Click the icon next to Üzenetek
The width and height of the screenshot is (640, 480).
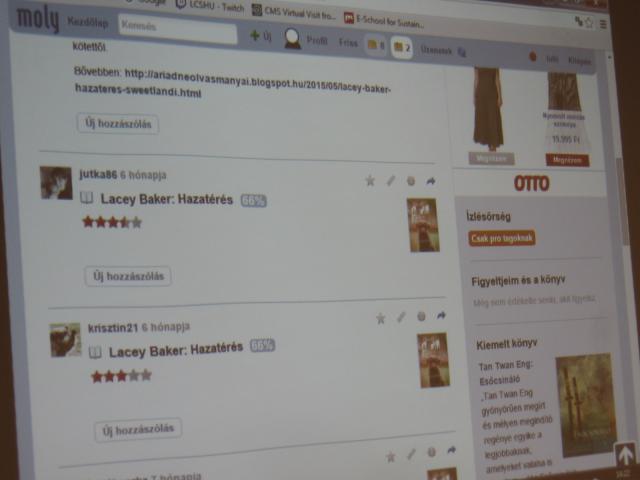click(x=461, y=52)
